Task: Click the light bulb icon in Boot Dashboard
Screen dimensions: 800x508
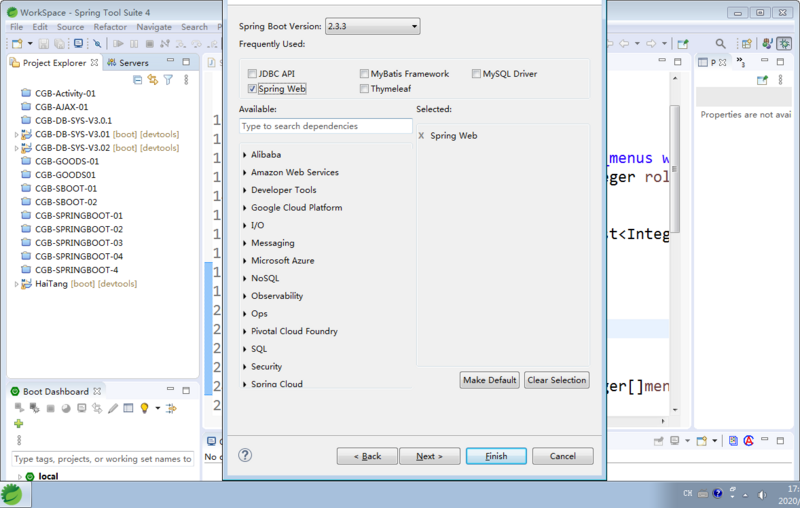Action: (144, 408)
